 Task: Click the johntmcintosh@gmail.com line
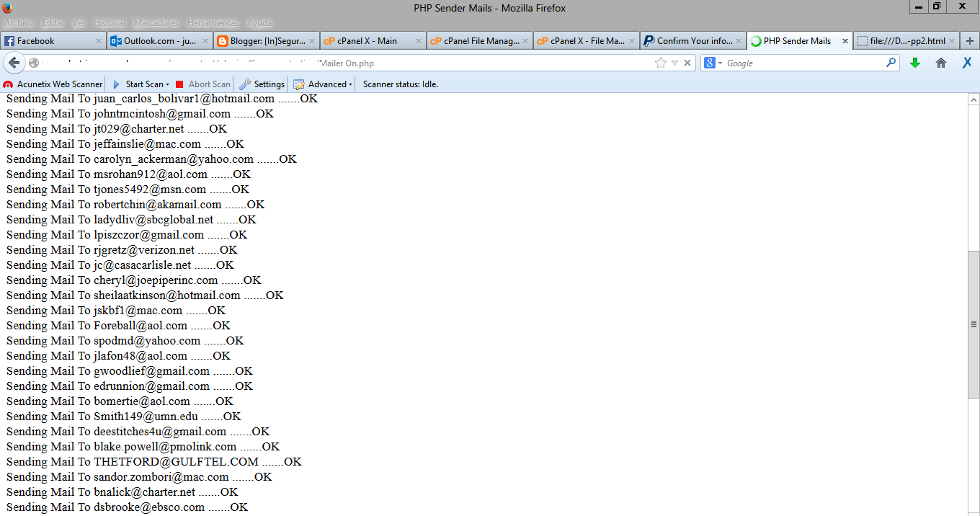point(140,114)
